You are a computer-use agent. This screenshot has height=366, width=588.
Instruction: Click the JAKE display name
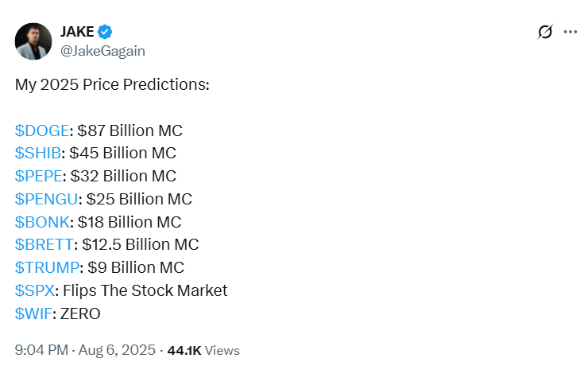pyautogui.click(x=77, y=32)
